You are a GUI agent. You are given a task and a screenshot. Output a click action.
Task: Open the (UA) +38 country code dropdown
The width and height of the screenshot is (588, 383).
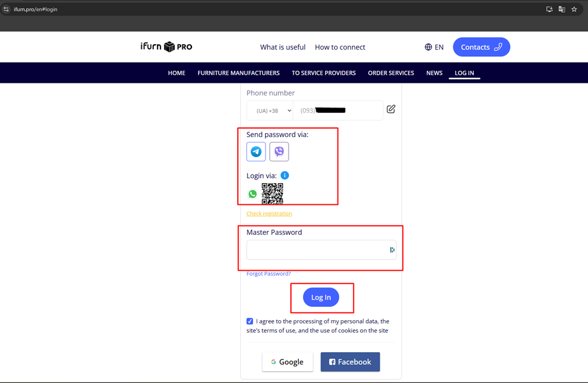270,111
